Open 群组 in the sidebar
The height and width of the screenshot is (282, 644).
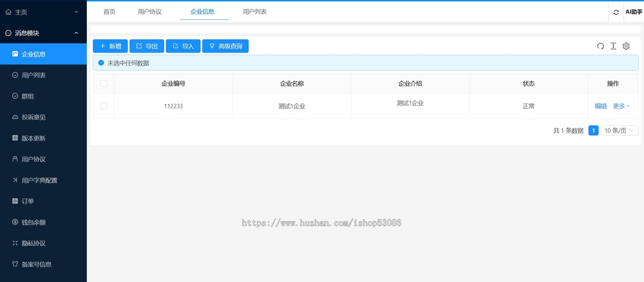tap(43, 96)
